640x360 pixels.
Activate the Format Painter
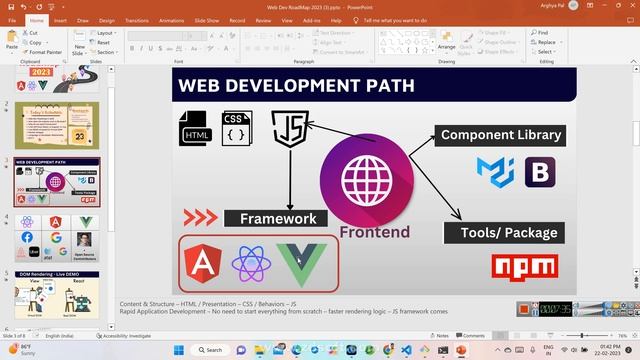42,52
